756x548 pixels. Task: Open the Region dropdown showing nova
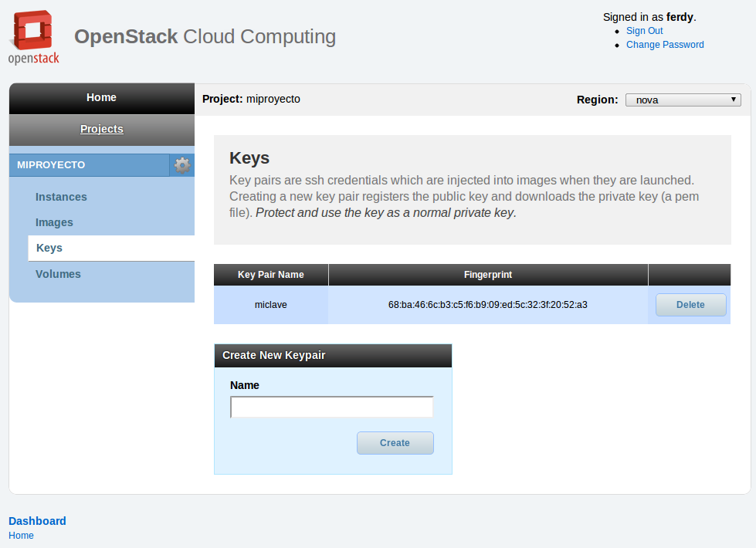point(683,100)
